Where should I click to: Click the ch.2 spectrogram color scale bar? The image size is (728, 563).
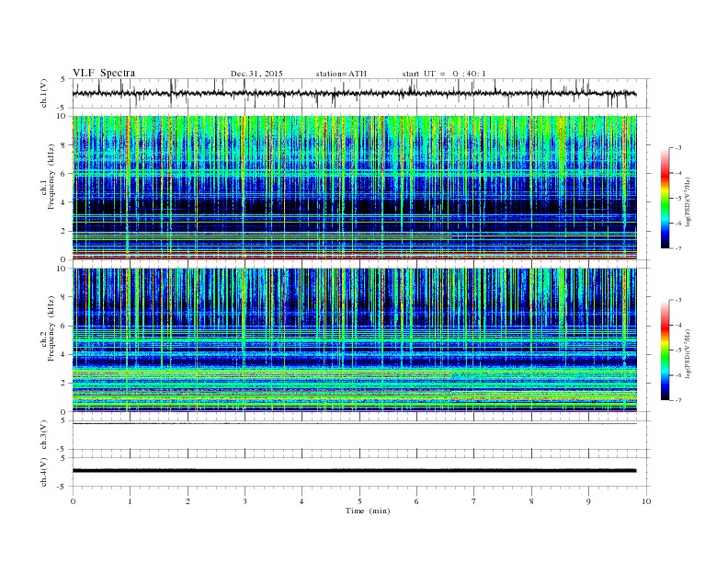[665, 350]
